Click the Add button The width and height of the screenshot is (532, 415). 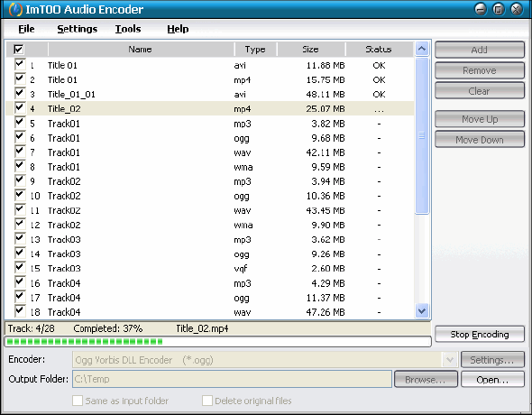tap(480, 50)
